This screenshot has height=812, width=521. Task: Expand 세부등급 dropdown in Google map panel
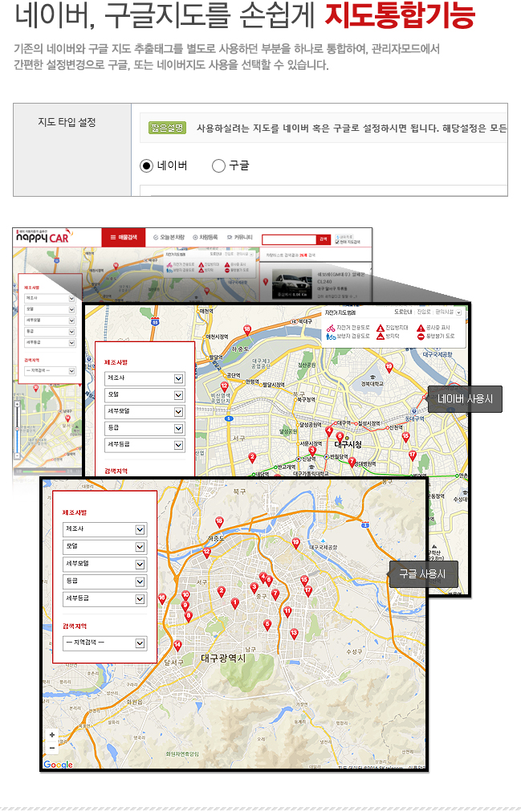pos(105,598)
